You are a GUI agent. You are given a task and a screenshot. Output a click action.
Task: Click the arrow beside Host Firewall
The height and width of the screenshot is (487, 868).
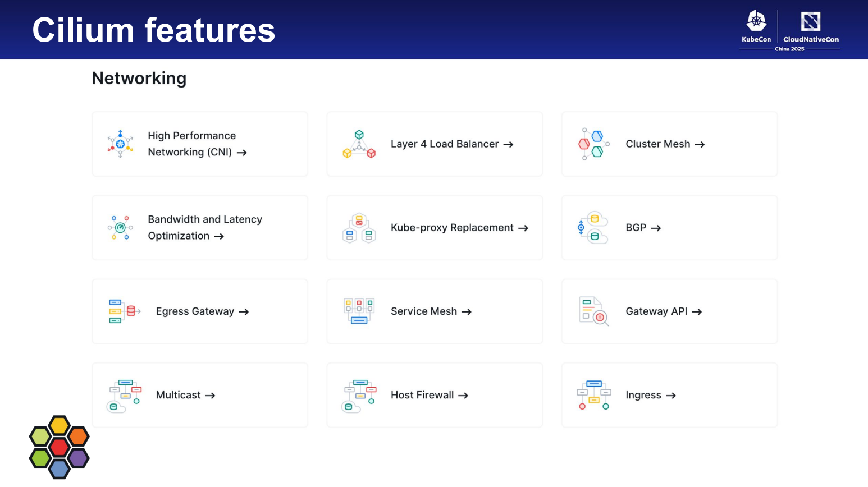(463, 396)
